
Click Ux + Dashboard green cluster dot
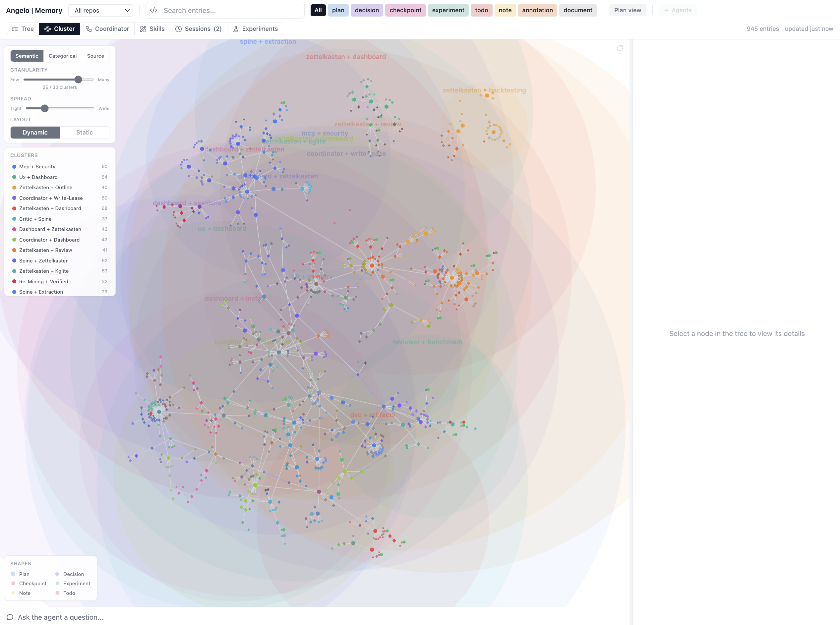coord(14,177)
